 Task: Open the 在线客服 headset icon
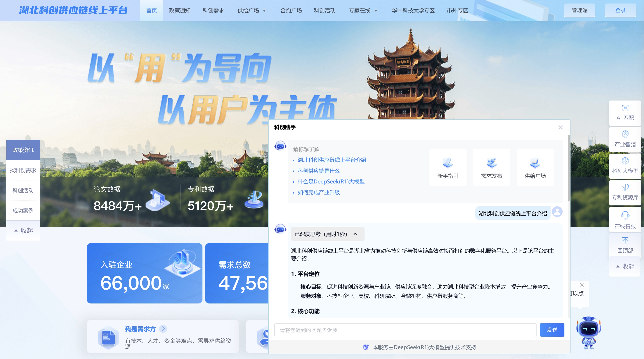click(x=625, y=215)
